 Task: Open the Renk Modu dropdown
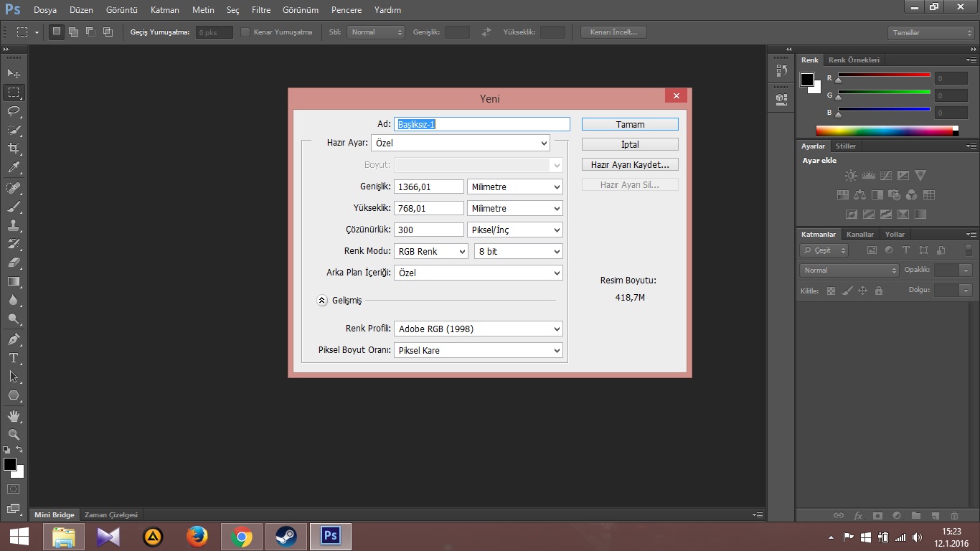tap(430, 252)
